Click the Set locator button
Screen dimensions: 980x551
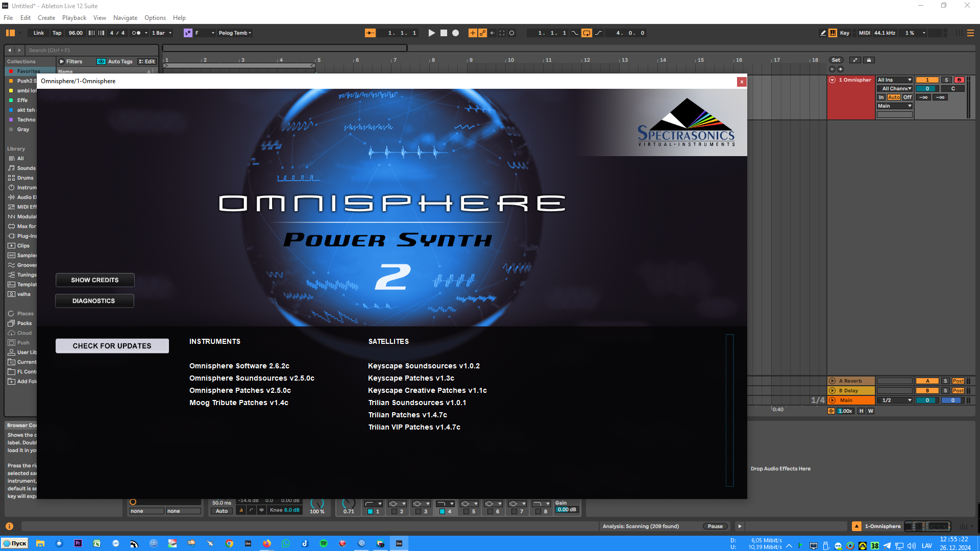tap(836, 60)
